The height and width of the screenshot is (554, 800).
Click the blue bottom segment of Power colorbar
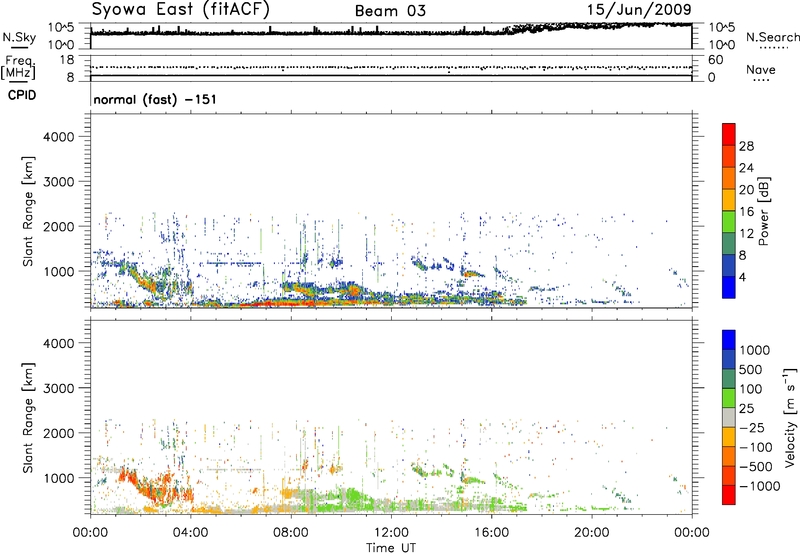click(729, 287)
